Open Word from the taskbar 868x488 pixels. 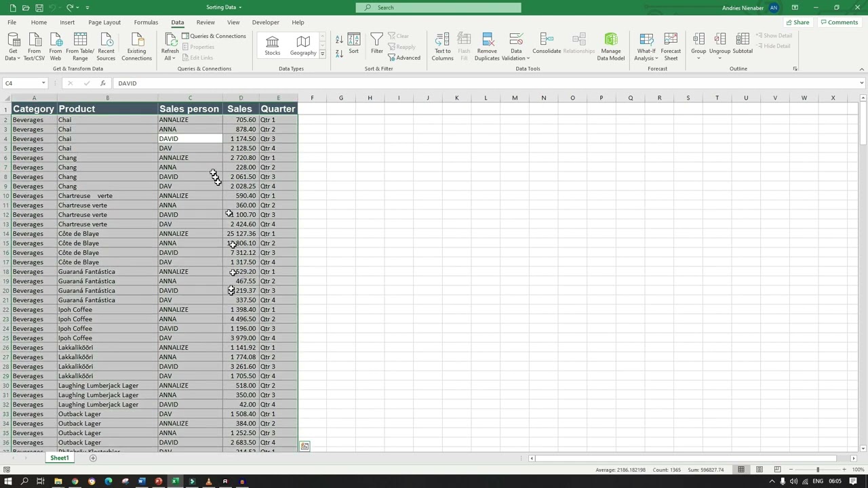[x=142, y=482]
